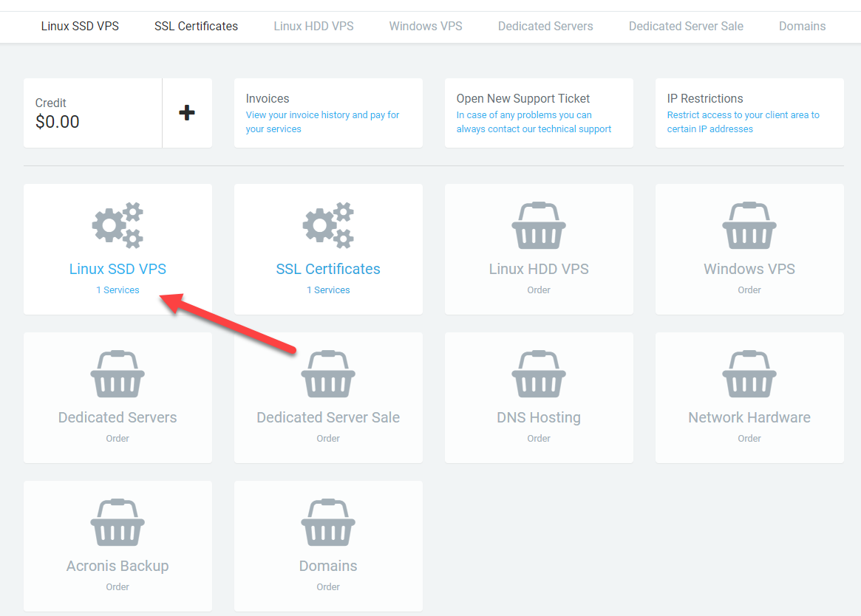Click the plus icon to add credit
Screen dimensions: 861x616
click(187, 113)
